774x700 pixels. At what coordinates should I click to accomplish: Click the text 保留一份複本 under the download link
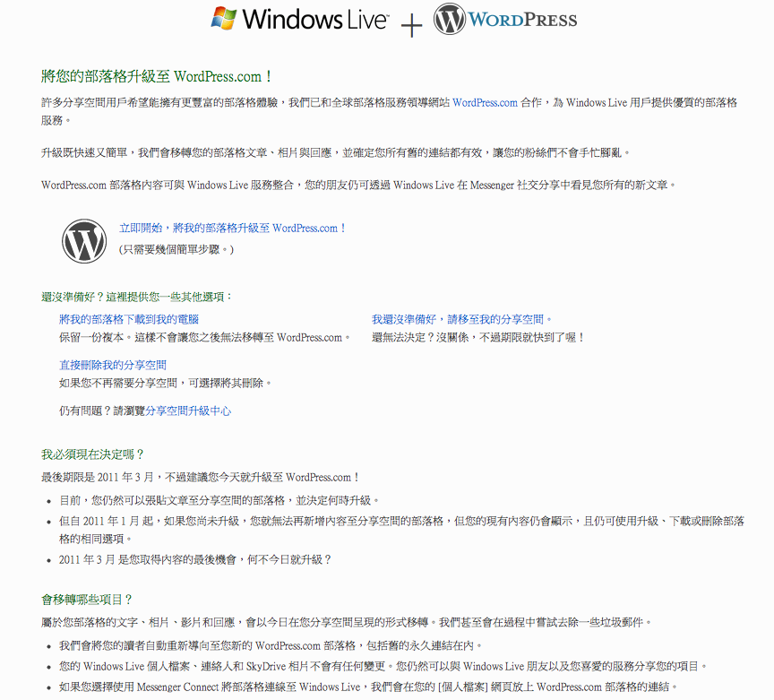[91, 338]
